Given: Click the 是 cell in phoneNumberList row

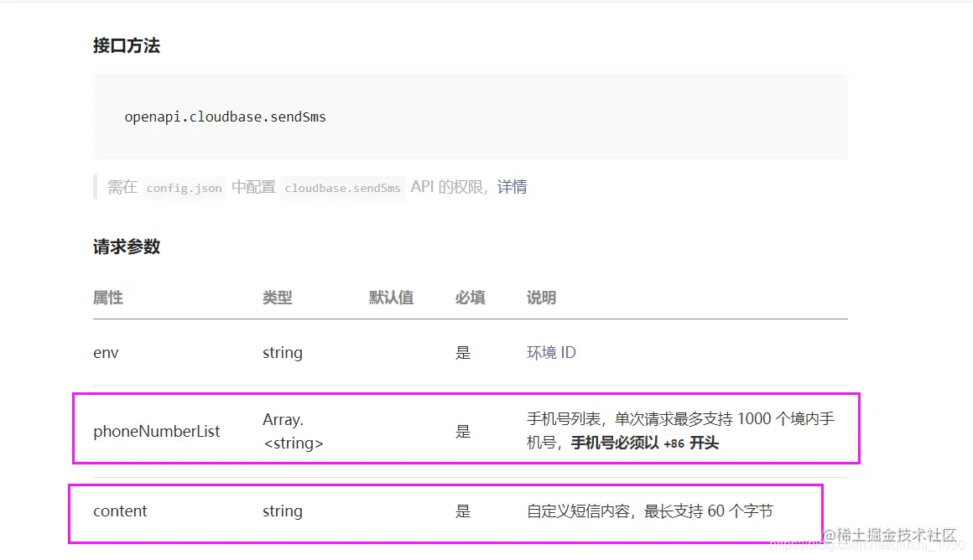Looking at the screenshot, I should pyautogui.click(x=463, y=431).
